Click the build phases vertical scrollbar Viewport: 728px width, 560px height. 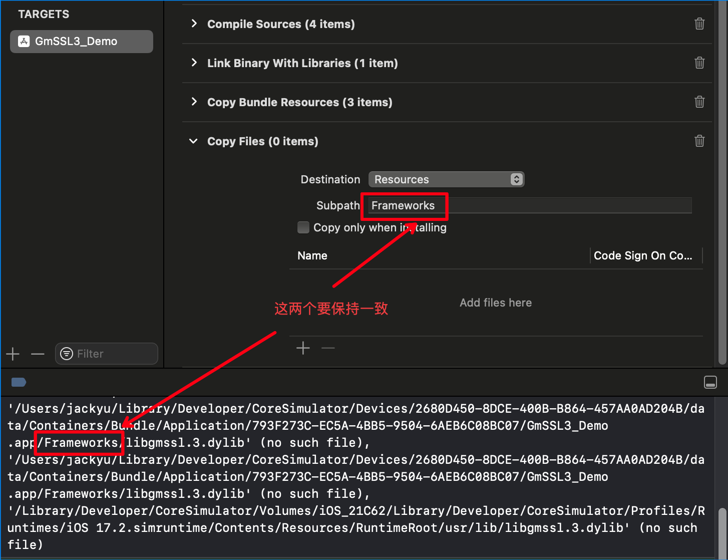[722, 183]
